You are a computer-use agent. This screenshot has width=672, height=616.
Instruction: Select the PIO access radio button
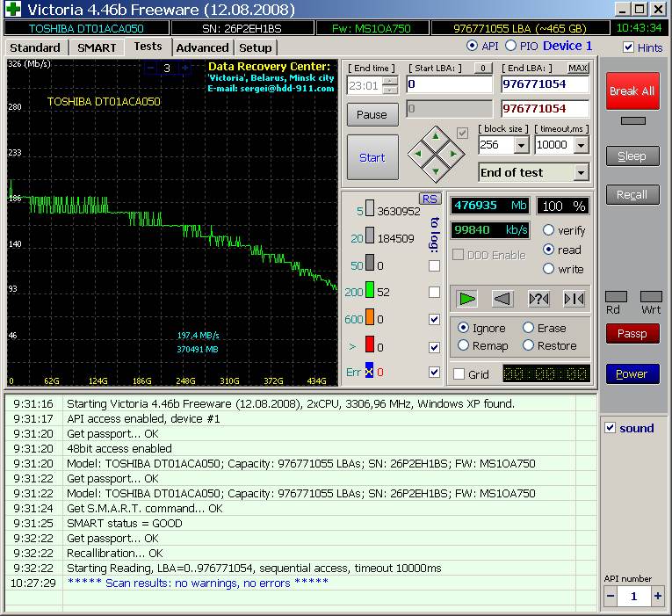pyautogui.click(x=510, y=46)
